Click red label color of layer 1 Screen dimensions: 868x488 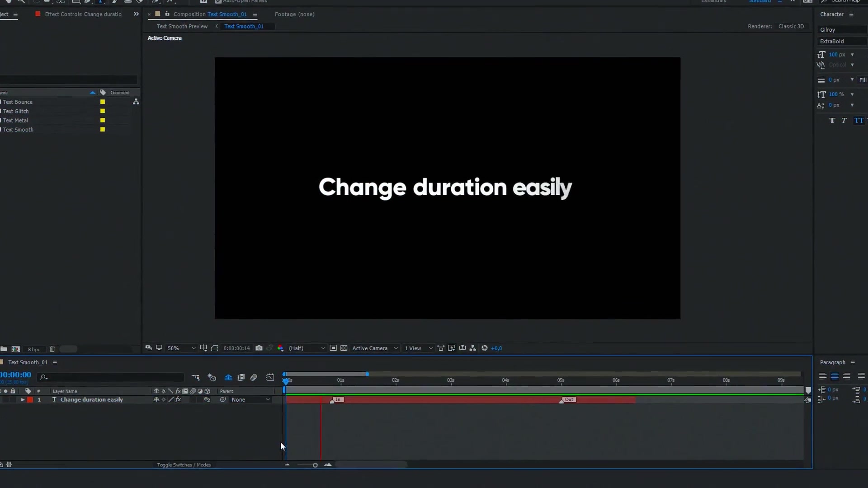click(30, 400)
